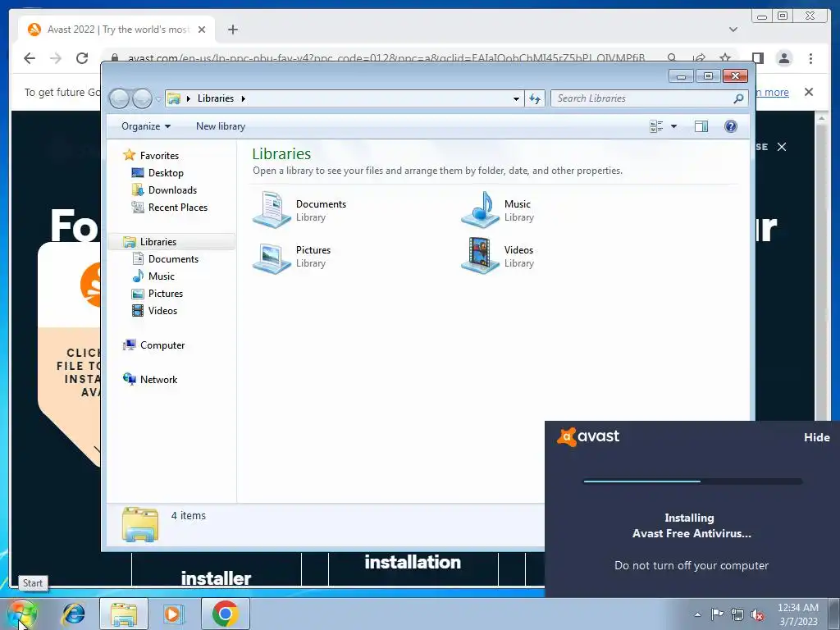The width and height of the screenshot is (840, 630).
Task: Open the Organize menu
Action: click(x=146, y=126)
